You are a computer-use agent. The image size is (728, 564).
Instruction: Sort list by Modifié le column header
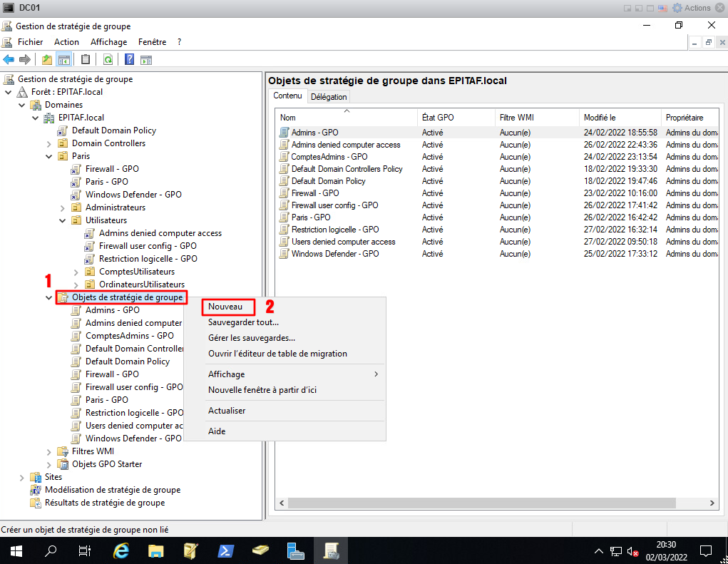pos(599,118)
